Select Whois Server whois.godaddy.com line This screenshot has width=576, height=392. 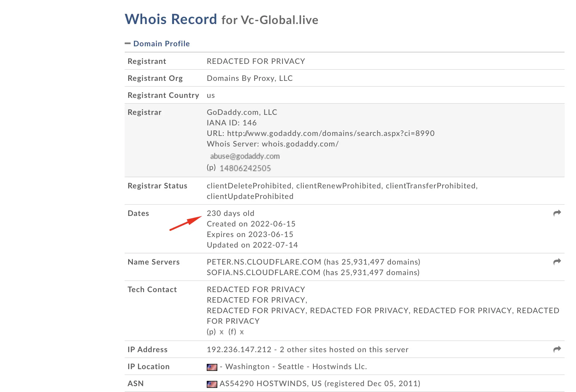[273, 144]
